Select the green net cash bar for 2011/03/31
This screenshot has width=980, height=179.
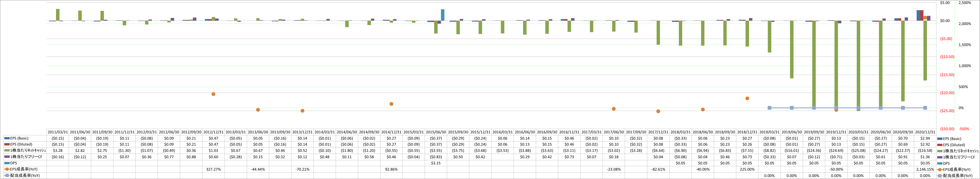click(58, 15)
